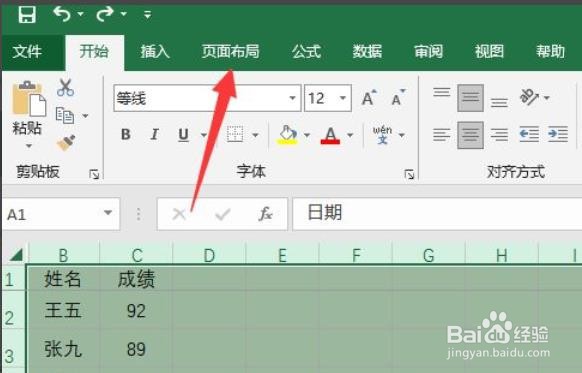The height and width of the screenshot is (373, 582).
Task: Click the wén phonetic guide icon
Action: [x=383, y=134]
